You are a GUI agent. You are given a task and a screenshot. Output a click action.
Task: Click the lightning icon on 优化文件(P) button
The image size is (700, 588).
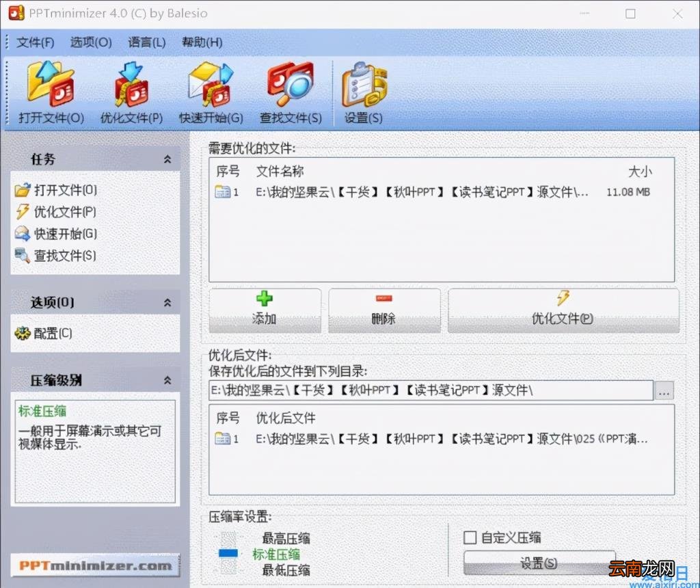click(x=563, y=298)
